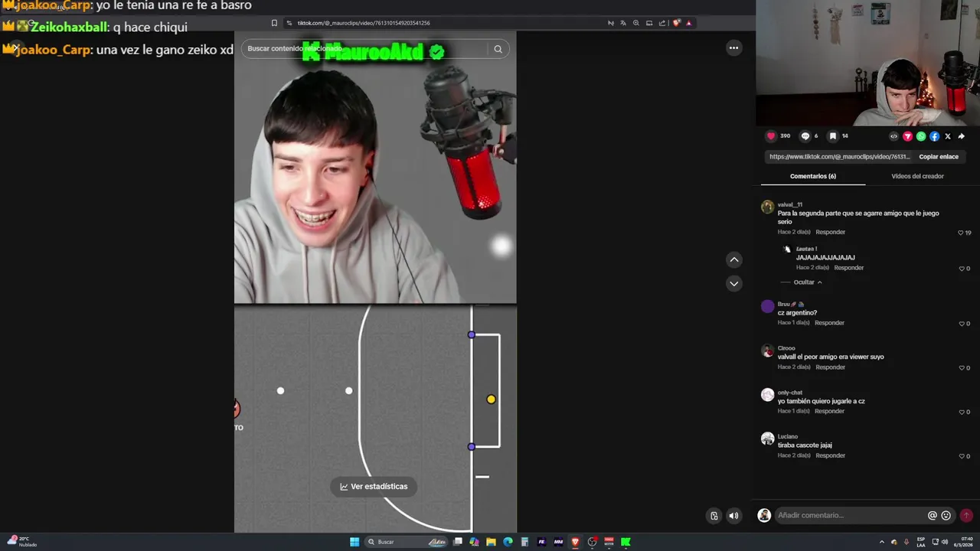Switch to 'Videos del creador' tab
Image resolution: width=980 pixels, height=551 pixels.
[917, 176]
